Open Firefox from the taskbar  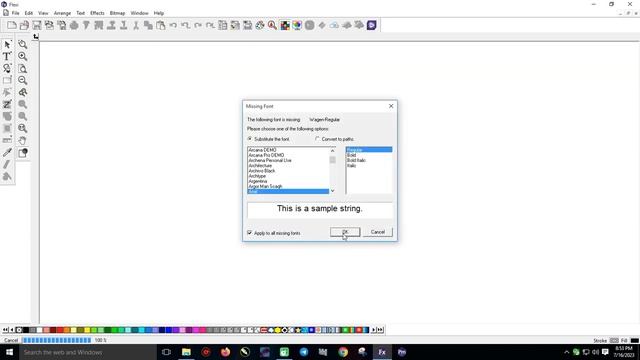tap(225, 352)
